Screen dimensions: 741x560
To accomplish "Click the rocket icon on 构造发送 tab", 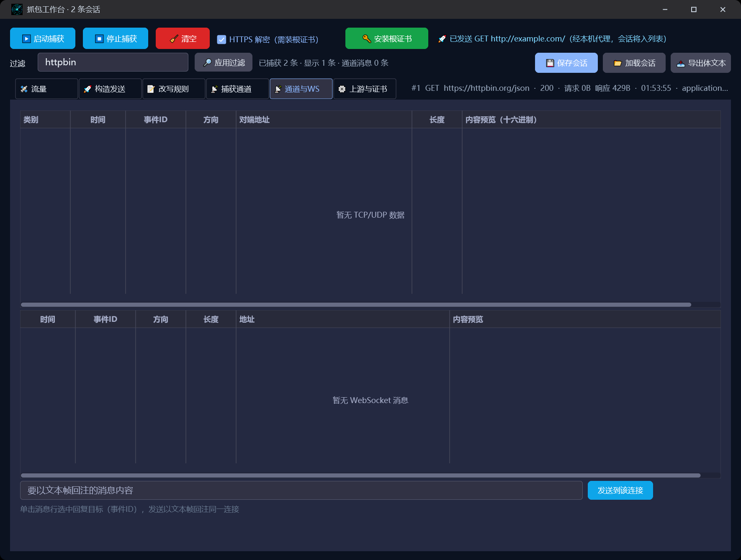I will click(87, 89).
